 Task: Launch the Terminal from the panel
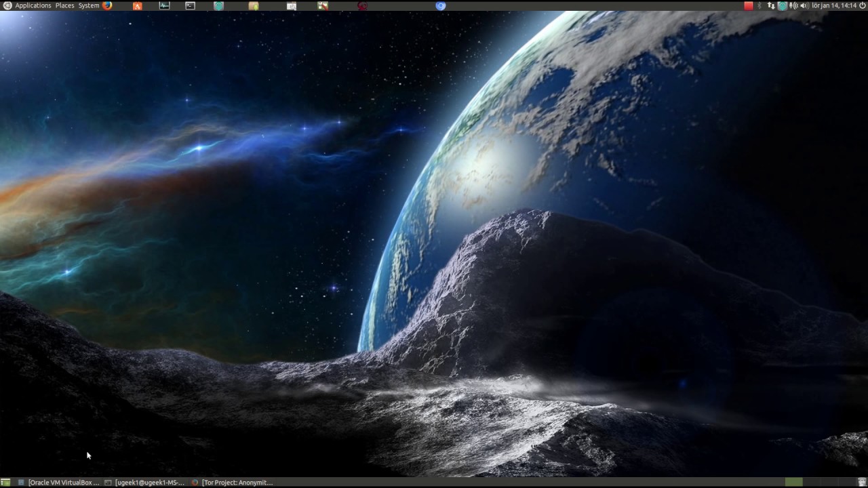190,5
